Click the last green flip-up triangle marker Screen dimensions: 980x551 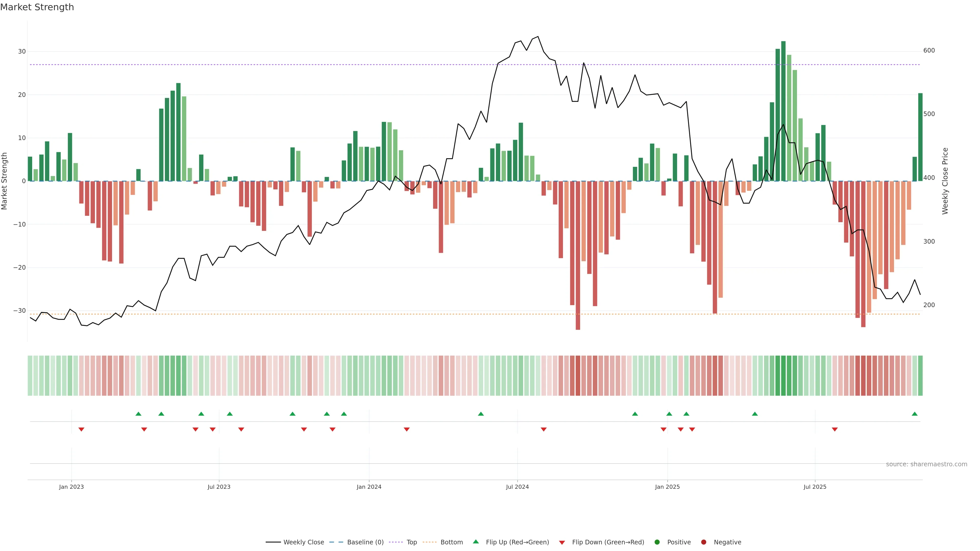915,414
